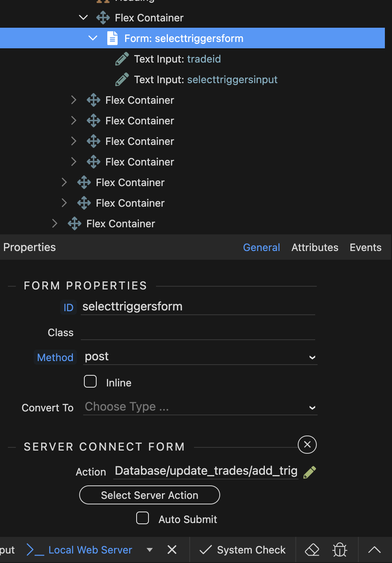This screenshot has width=392, height=563.
Task: Click the Select Server Action button
Action: pos(150,495)
